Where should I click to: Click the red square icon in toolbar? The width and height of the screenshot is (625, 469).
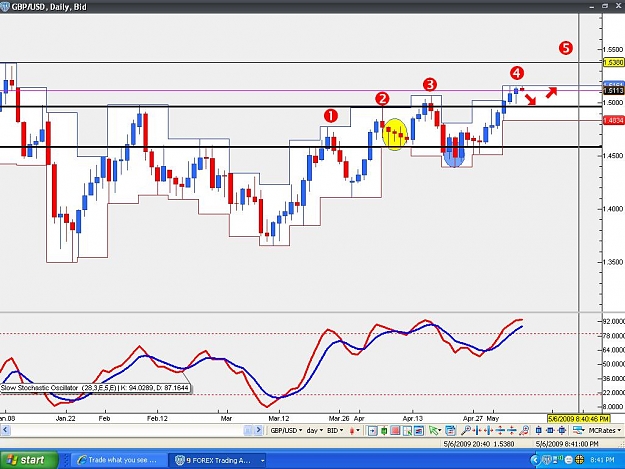(x=395, y=430)
